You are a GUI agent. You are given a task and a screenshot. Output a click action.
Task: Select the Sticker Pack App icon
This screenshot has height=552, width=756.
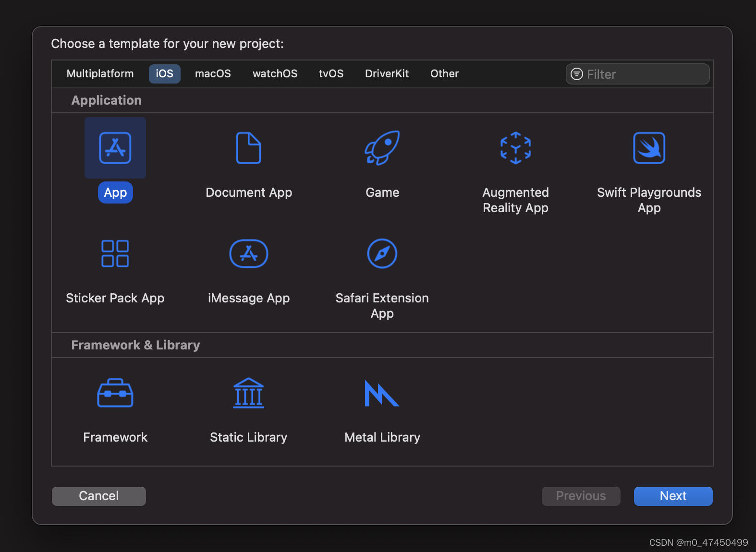point(115,253)
